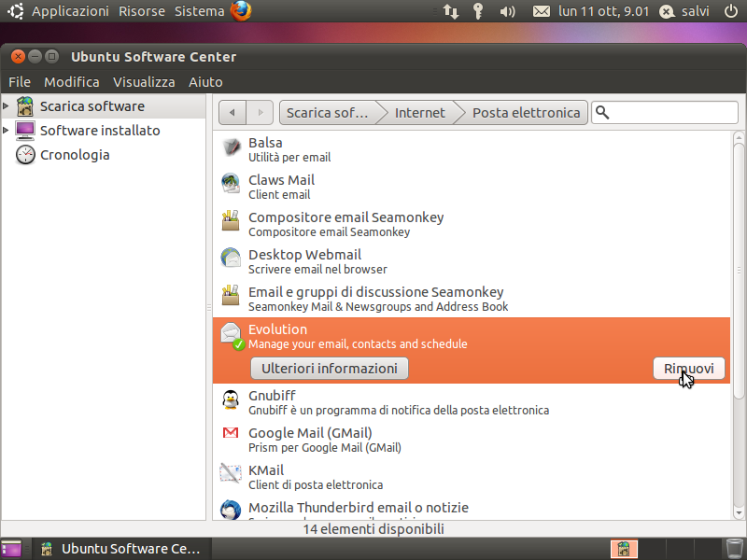
Task: Go to Scarica software breadcrumb
Action: point(328,113)
